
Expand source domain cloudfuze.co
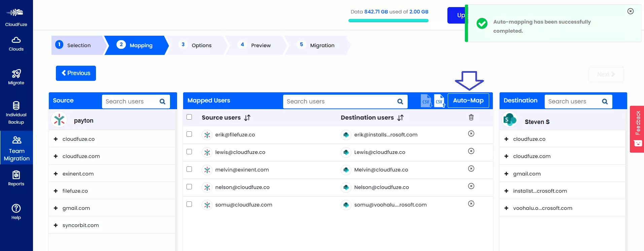pos(56,139)
